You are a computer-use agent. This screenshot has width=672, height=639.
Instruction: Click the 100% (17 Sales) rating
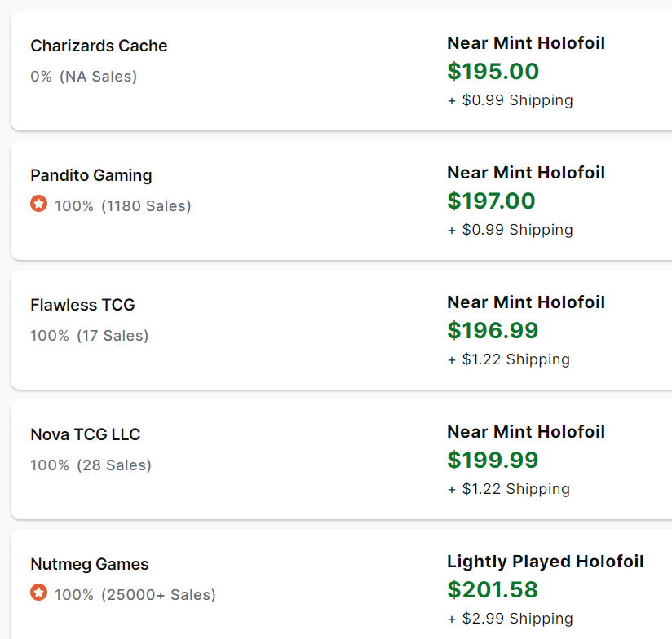(90, 336)
